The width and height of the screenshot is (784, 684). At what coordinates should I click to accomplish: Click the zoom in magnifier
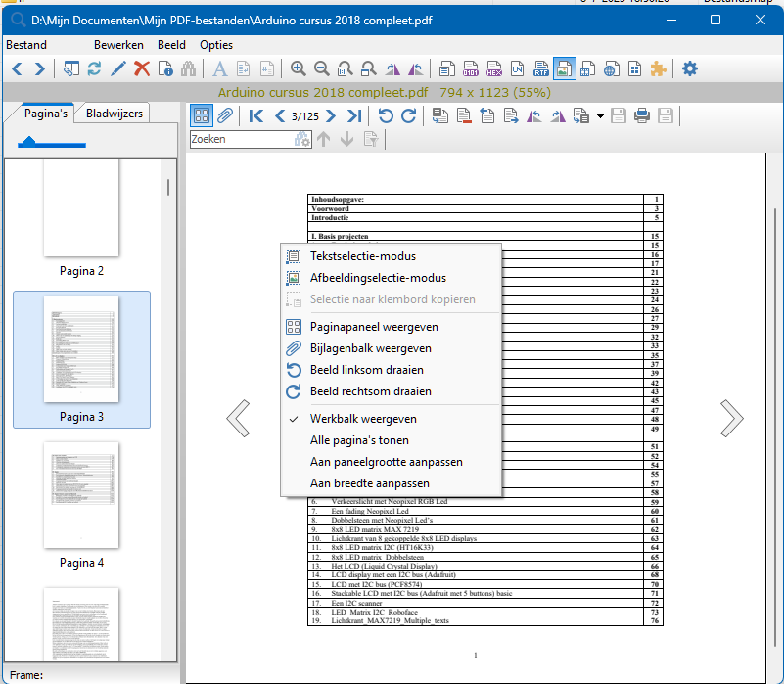(299, 69)
